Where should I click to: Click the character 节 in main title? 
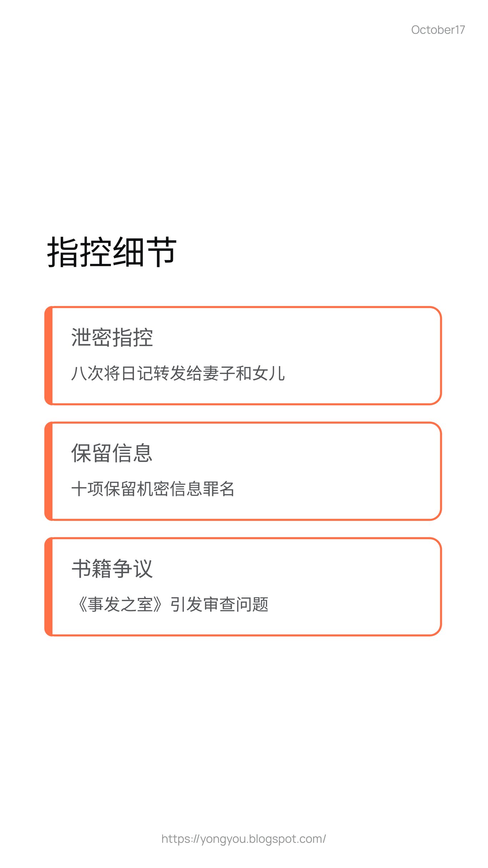161,252
